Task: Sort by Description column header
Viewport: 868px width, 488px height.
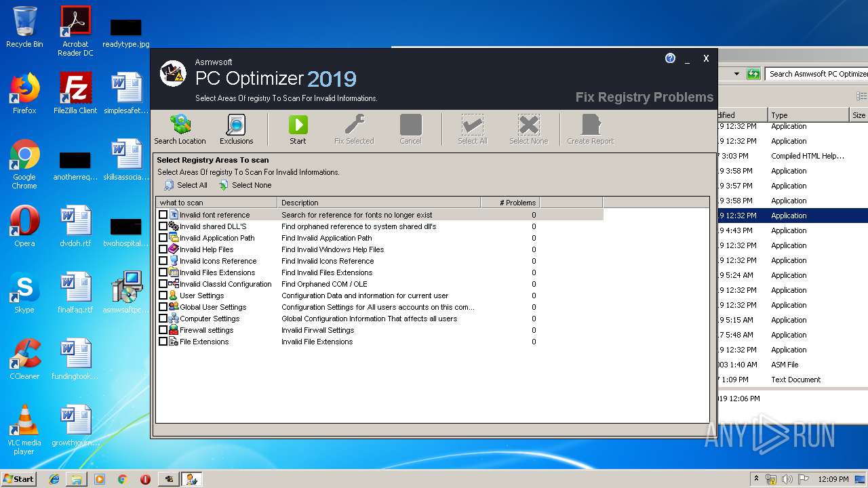Action: click(379, 203)
